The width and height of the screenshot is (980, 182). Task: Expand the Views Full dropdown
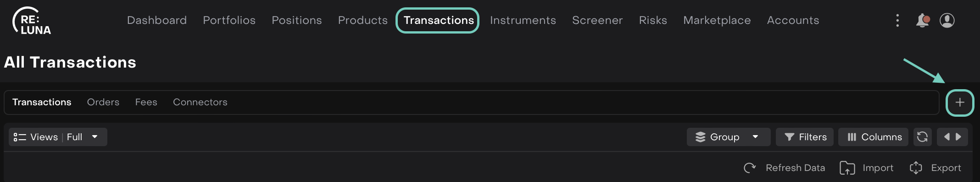point(58,137)
